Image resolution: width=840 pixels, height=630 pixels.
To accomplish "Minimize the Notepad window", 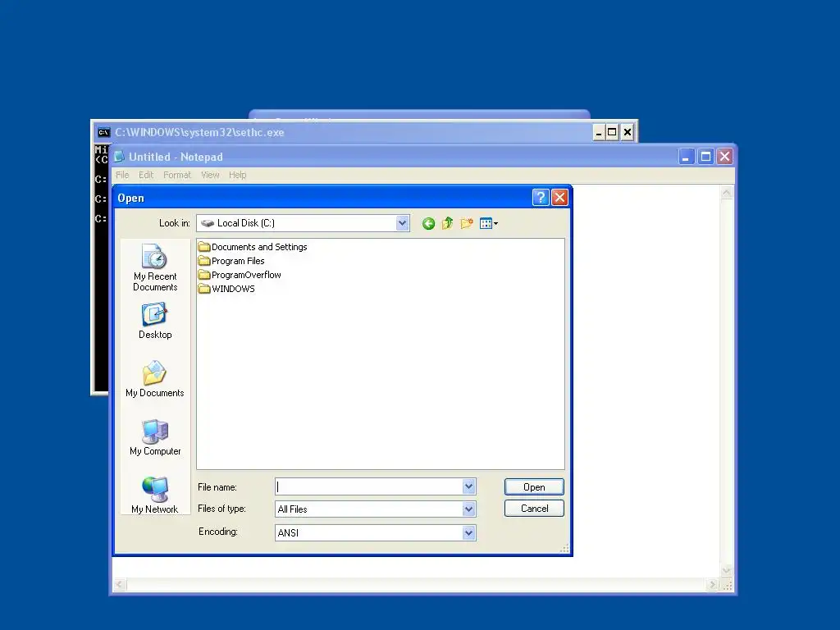I will point(687,157).
